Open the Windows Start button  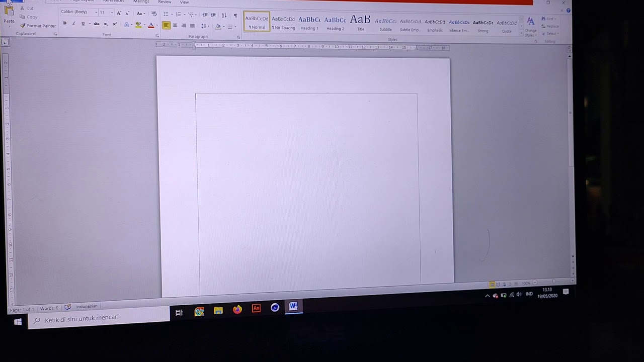click(x=18, y=322)
